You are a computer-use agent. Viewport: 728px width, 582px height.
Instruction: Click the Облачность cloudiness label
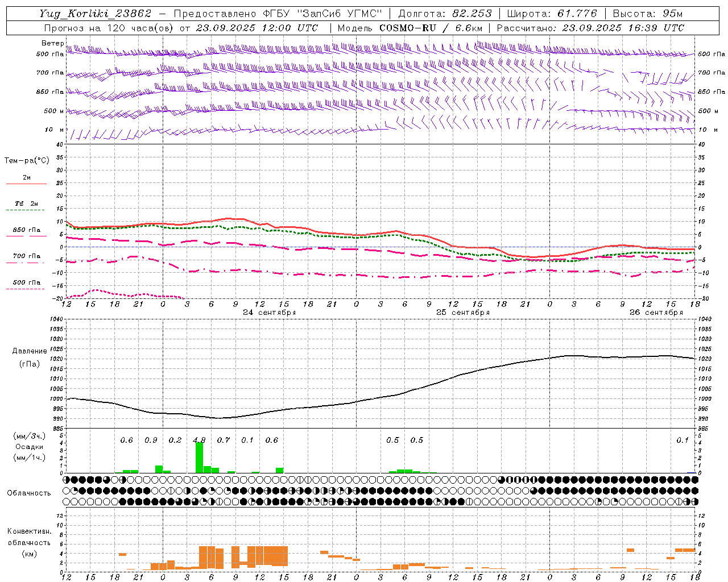click(x=29, y=493)
